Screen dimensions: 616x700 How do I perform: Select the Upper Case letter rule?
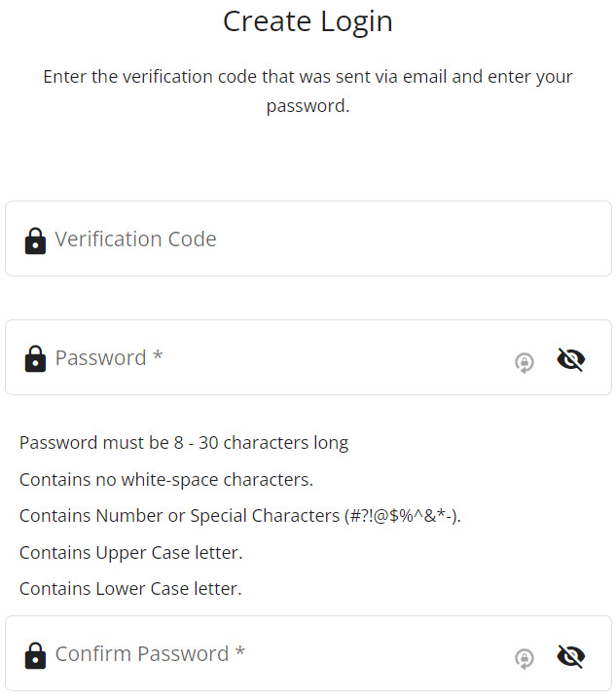pos(131,553)
